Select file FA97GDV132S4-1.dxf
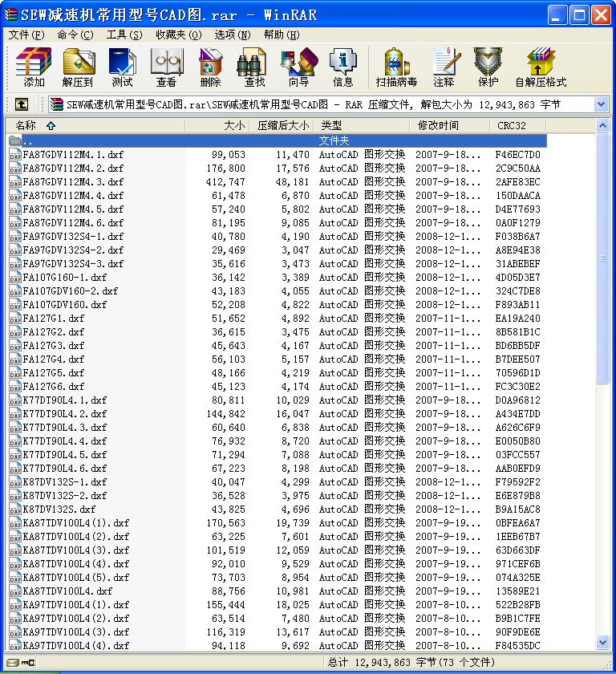 click(73, 237)
